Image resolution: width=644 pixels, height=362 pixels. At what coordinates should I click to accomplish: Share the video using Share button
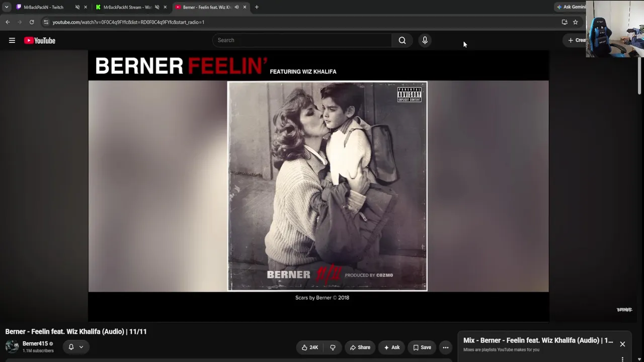click(360, 347)
